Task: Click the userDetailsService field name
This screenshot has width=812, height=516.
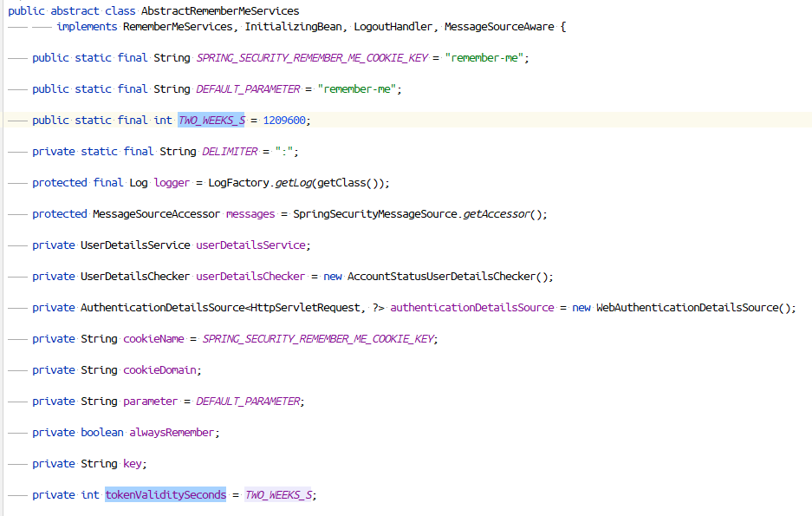Action: [x=250, y=245]
